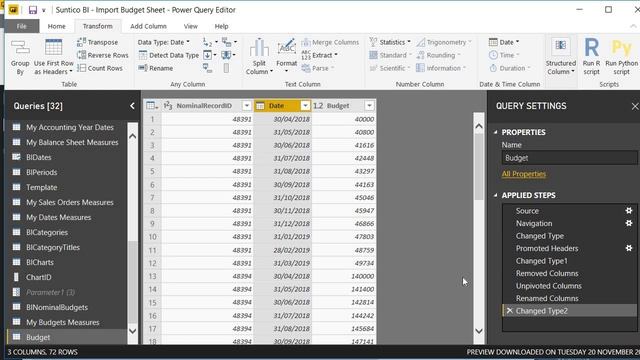640x360 pixels.
Task: Open Source step settings gear
Action: pos(629,211)
